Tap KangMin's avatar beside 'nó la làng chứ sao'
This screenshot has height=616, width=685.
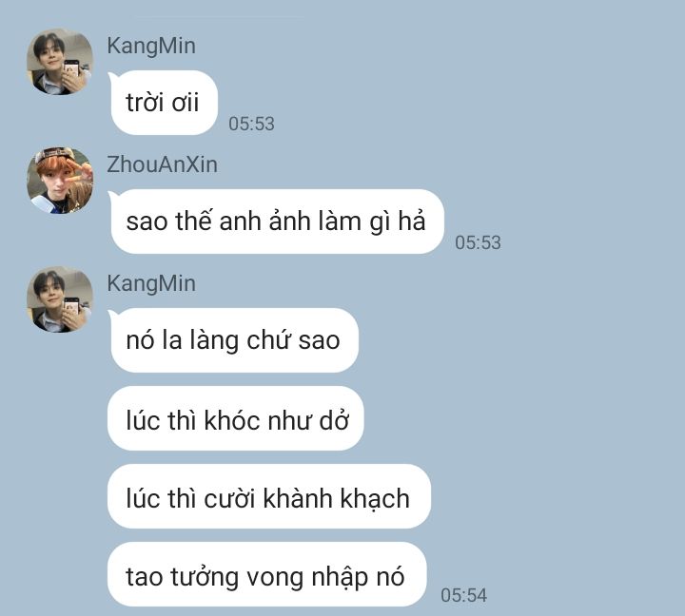(60, 299)
